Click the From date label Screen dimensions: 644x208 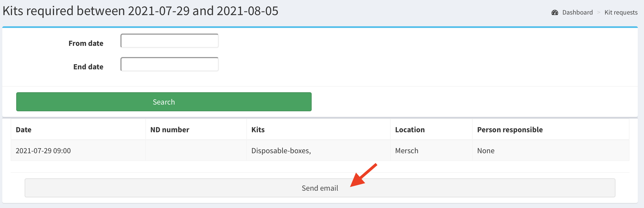point(86,43)
